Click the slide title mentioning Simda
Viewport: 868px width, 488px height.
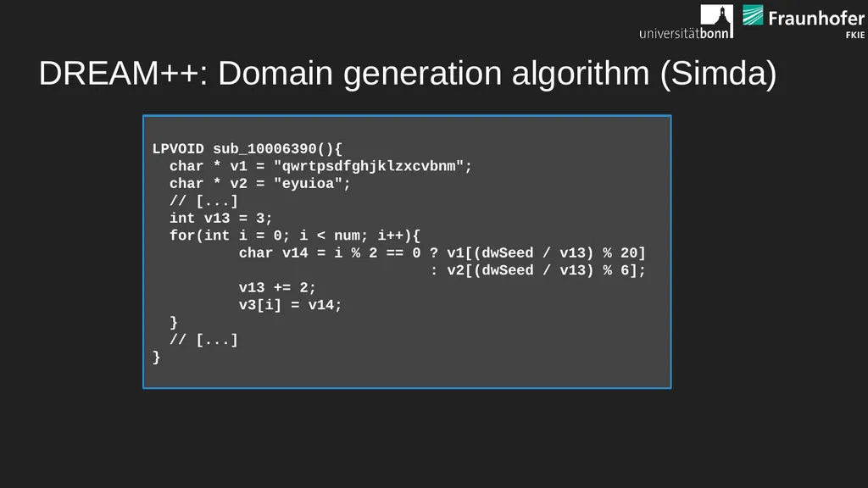tap(408, 73)
